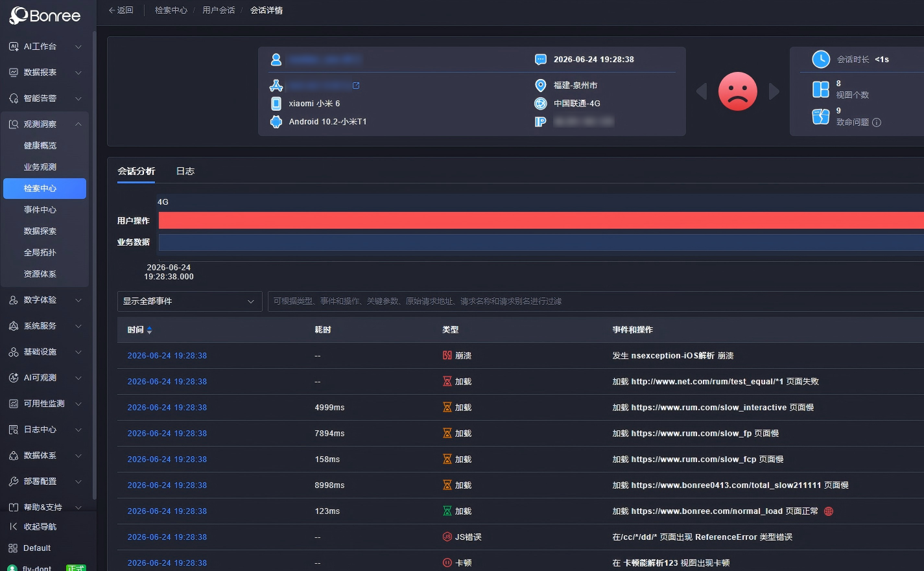Image resolution: width=924 pixels, height=571 pixels.
Task: Sort table by 时间 column
Action: (x=149, y=331)
